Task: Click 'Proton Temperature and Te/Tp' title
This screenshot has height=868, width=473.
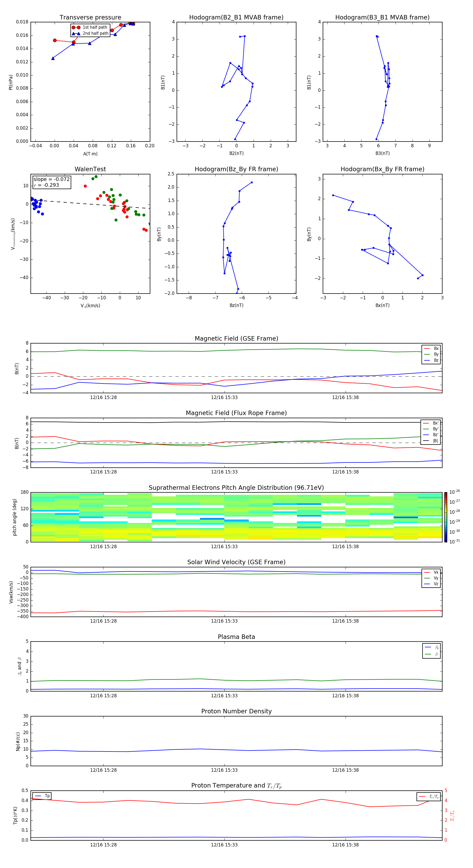Action: (236, 786)
